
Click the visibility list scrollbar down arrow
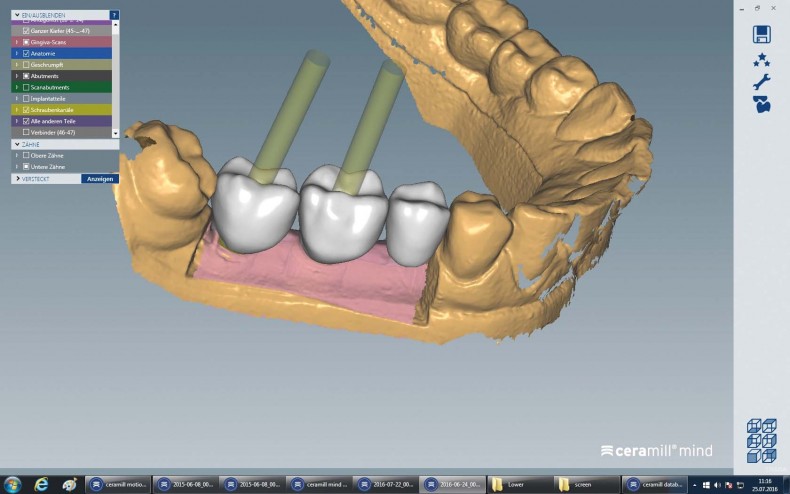pos(115,132)
